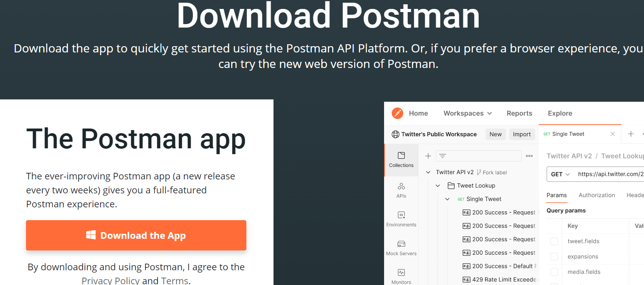Select the Single Tweet request in tree
644x285 pixels.
click(484, 199)
